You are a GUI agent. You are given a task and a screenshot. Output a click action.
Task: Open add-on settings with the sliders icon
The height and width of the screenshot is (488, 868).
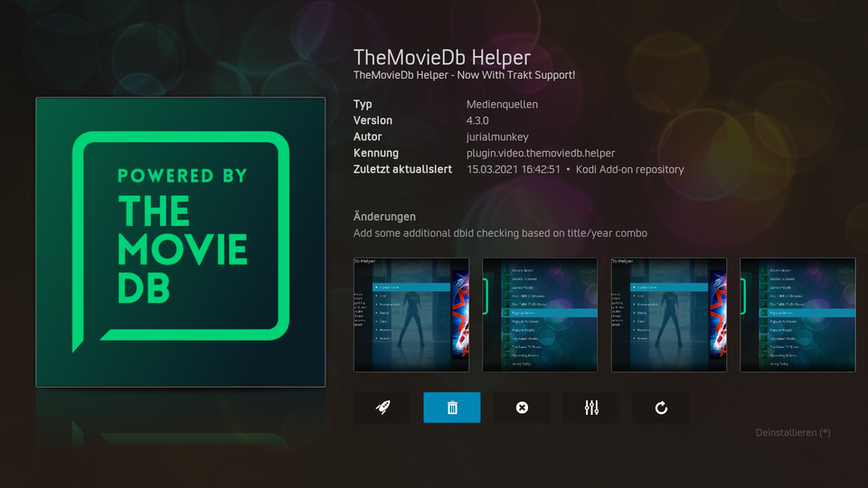point(591,408)
